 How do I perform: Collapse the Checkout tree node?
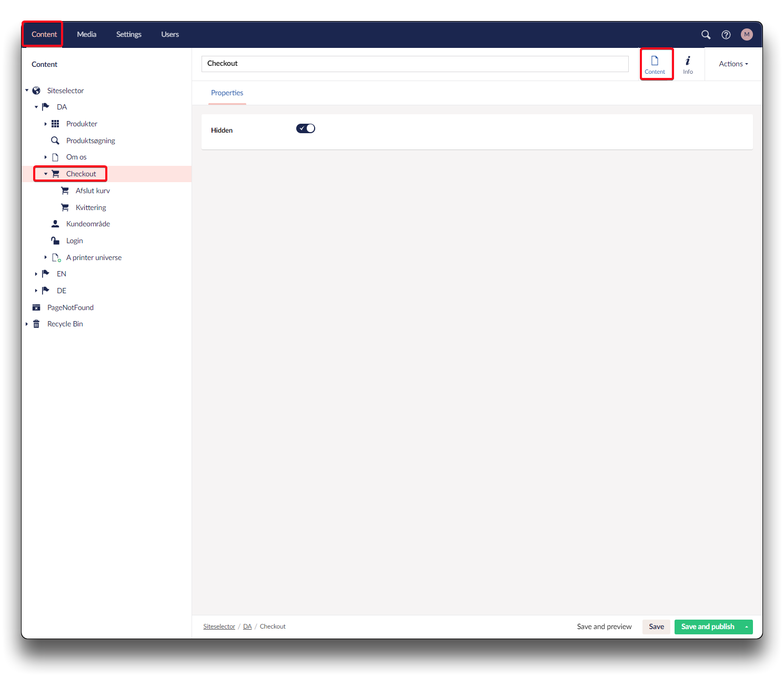(x=46, y=174)
